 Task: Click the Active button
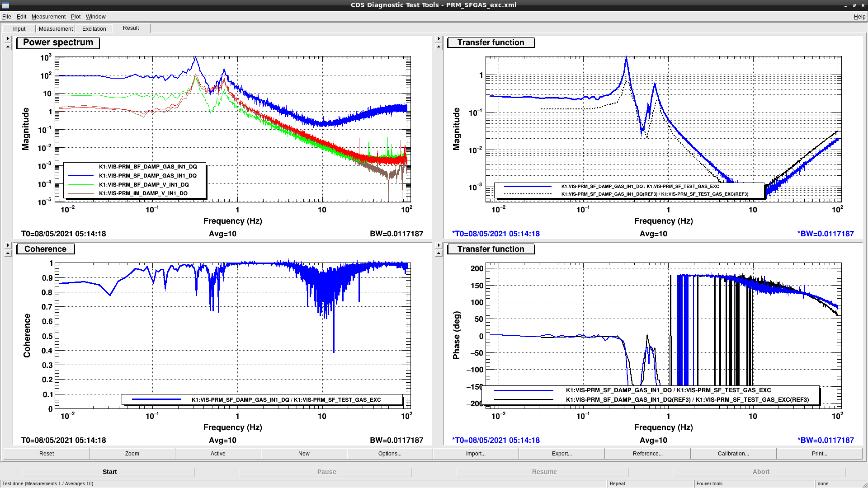[218, 454]
